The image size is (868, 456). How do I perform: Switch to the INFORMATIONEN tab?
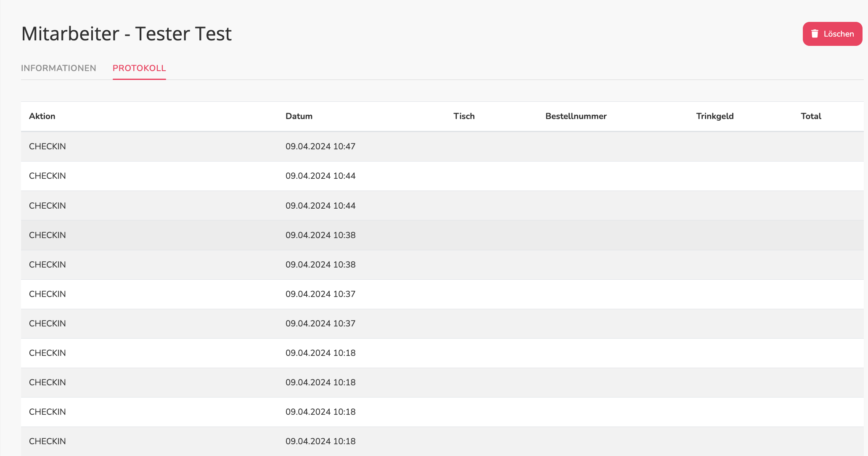[x=58, y=68]
